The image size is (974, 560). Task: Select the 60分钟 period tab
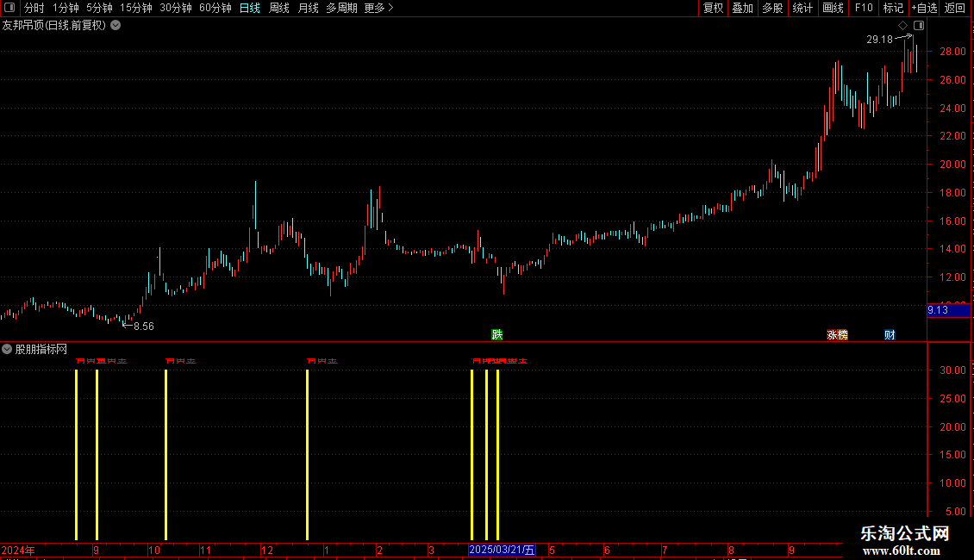tap(215, 8)
